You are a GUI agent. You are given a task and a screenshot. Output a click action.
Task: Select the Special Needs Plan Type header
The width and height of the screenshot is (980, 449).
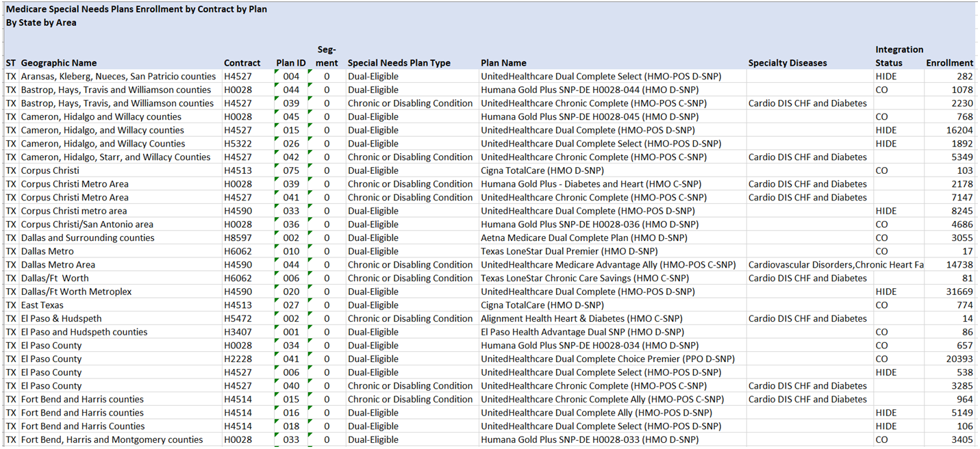(399, 63)
